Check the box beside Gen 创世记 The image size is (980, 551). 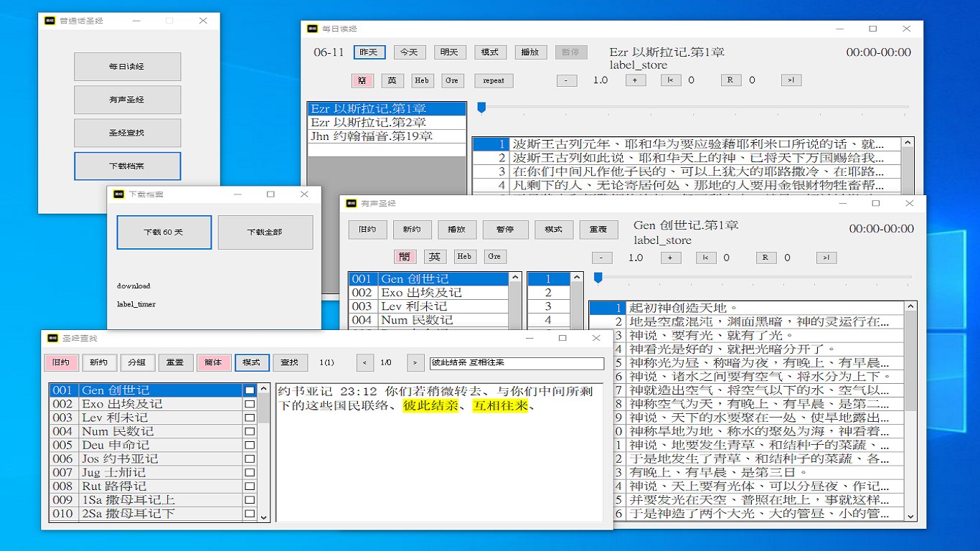250,390
